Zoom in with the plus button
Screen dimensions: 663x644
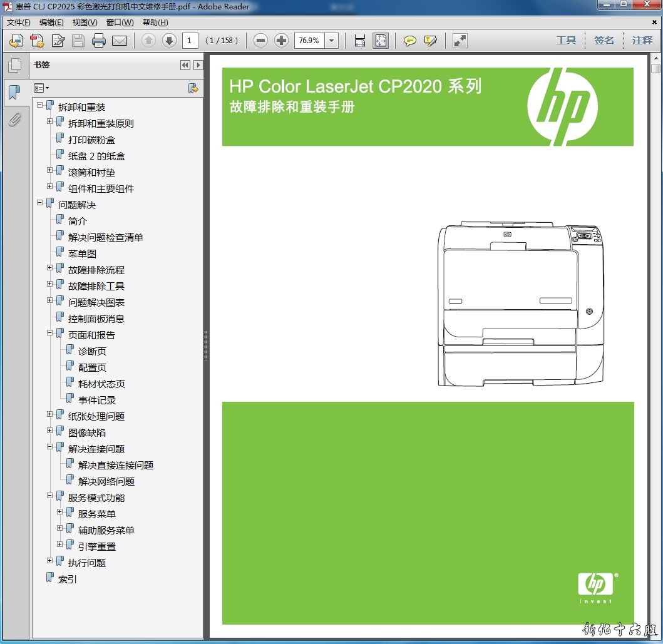tap(282, 41)
